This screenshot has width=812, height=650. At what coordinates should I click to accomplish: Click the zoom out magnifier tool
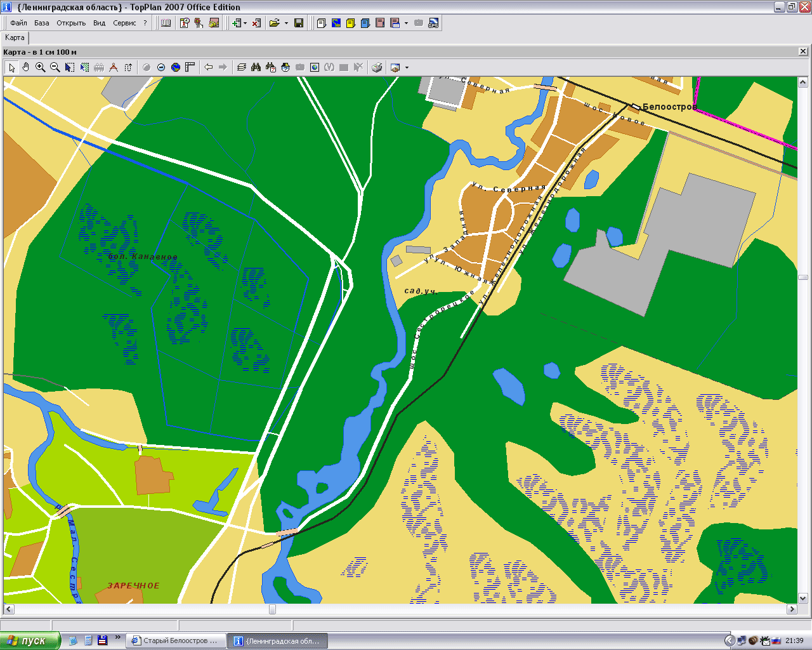click(55, 67)
